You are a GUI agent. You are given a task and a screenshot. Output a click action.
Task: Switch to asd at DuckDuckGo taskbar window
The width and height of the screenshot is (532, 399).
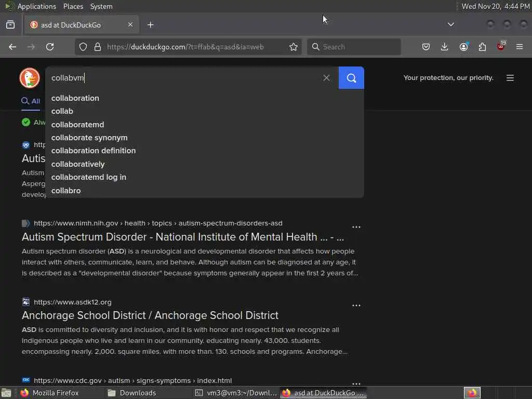tap(323, 393)
